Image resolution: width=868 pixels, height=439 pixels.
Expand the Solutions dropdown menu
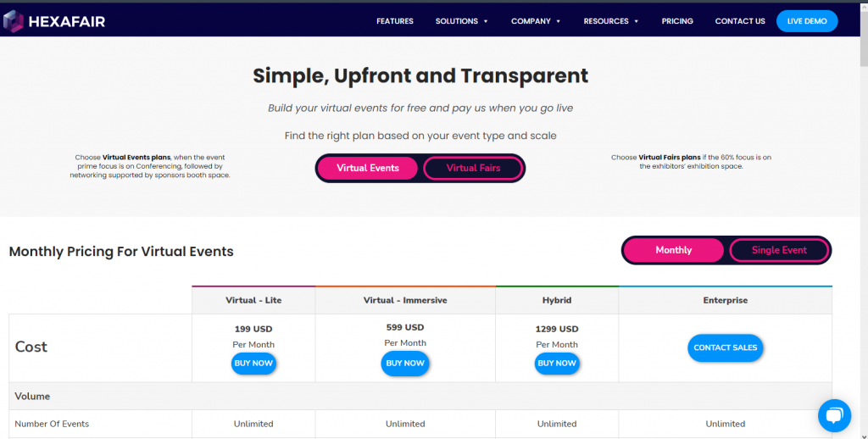click(461, 21)
